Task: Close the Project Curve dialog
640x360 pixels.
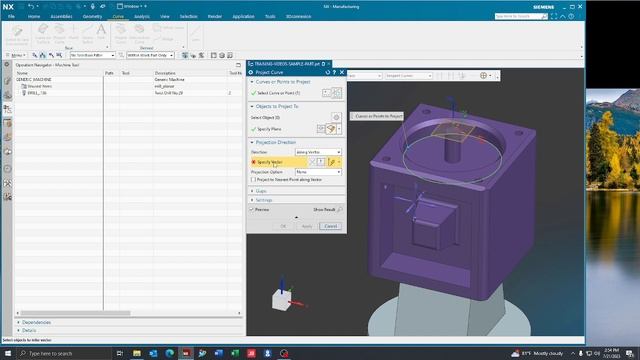Action: click(x=342, y=72)
